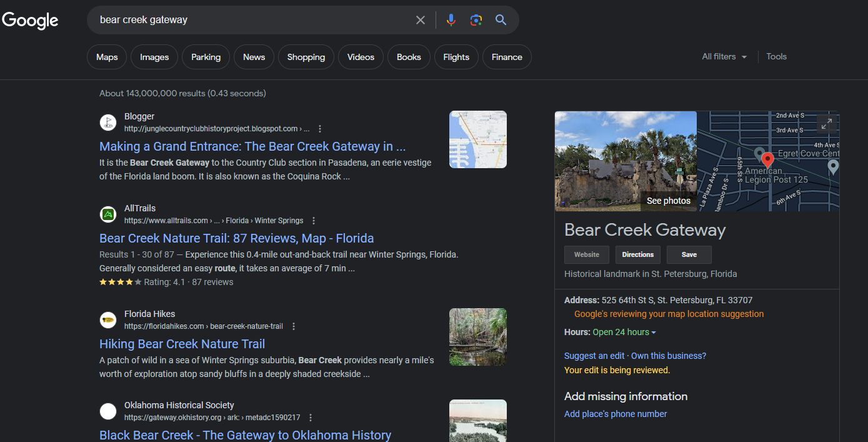Image resolution: width=868 pixels, height=442 pixels.
Task: Click 'About 143,000,000 results' text
Action: (182, 93)
